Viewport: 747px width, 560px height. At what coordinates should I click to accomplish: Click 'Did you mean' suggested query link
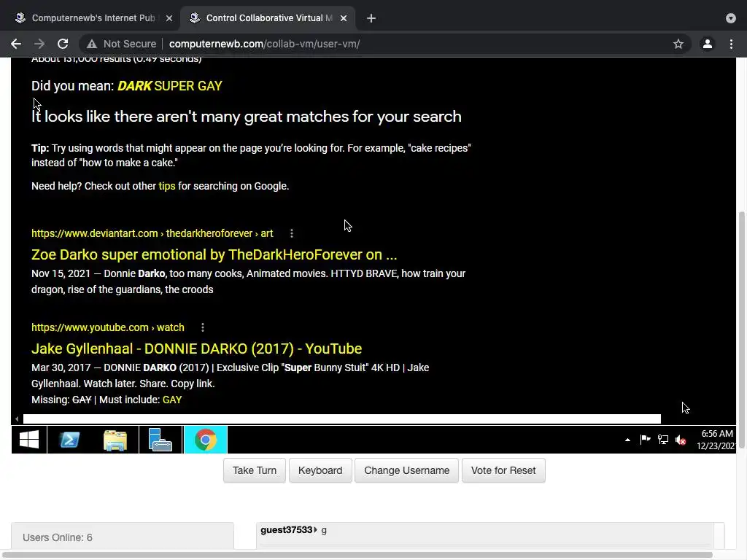click(169, 86)
